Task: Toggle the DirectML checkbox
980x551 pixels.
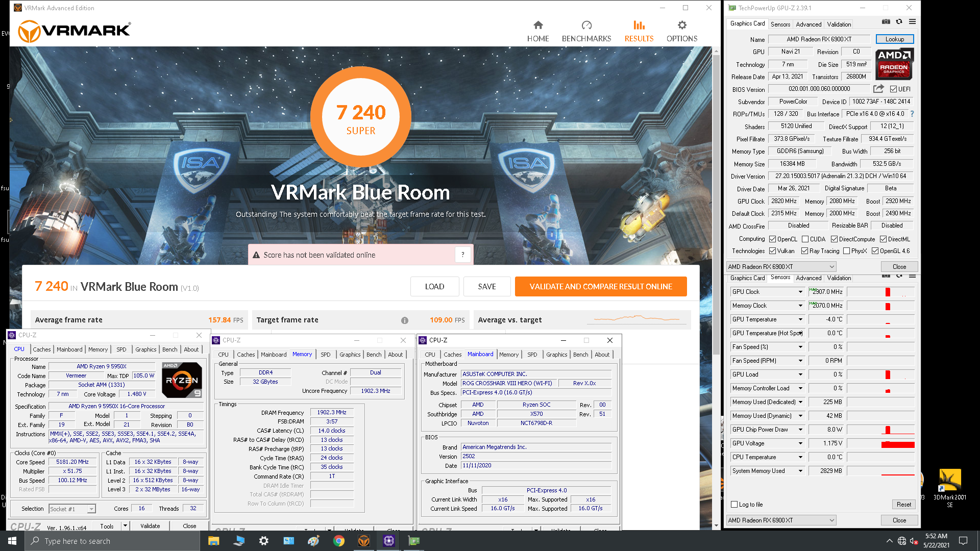Action: click(x=883, y=239)
